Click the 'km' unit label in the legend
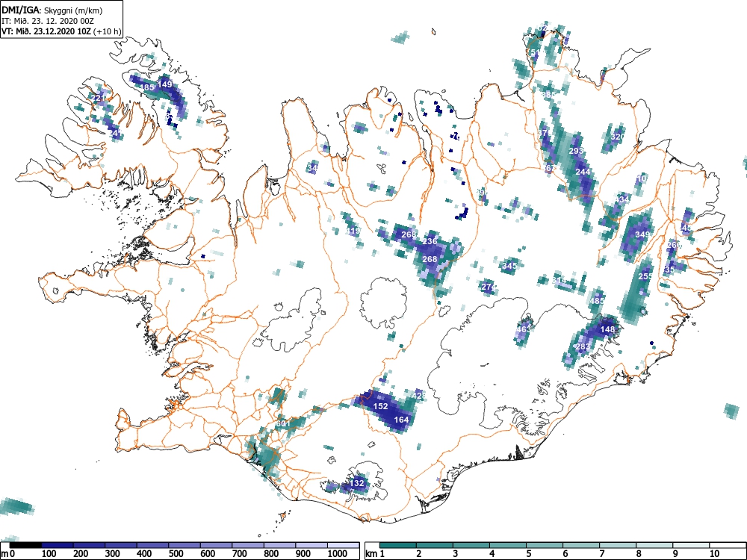 pyautogui.click(x=371, y=554)
